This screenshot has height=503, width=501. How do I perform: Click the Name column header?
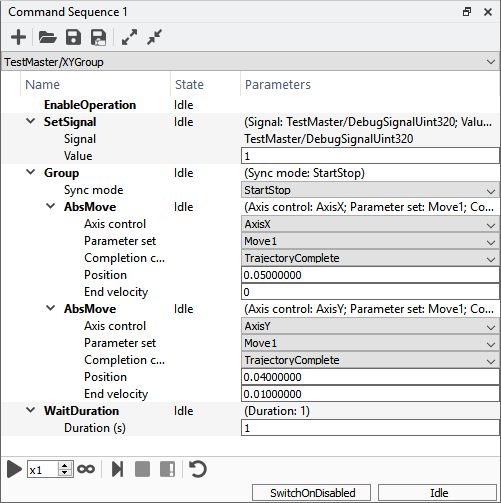coord(95,84)
